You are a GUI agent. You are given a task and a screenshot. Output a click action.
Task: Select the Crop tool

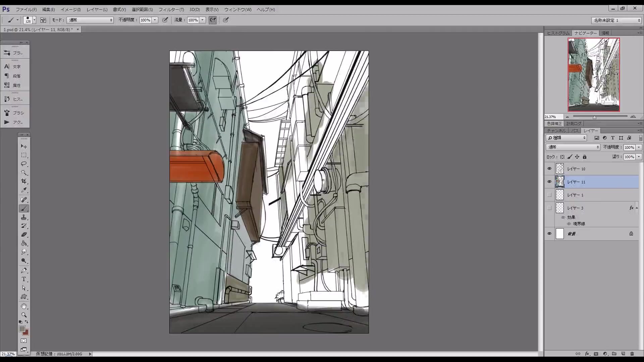click(24, 181)
